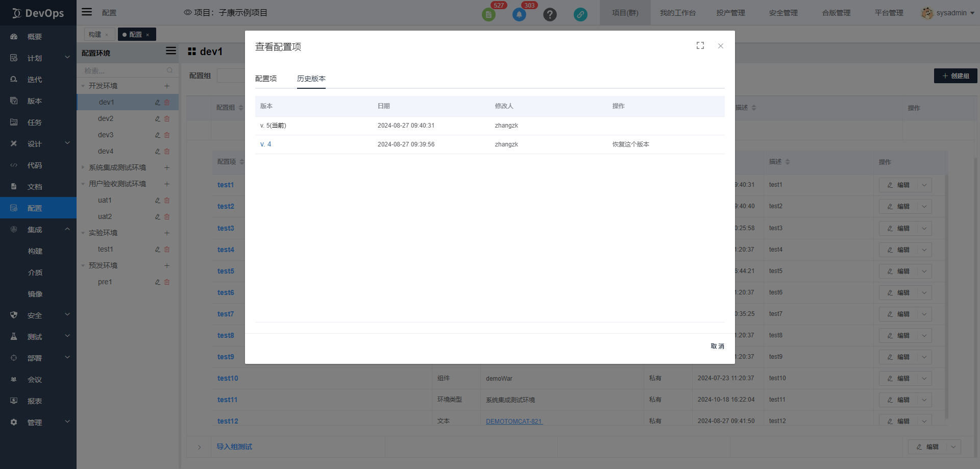Expand the 系统集成测试环境 tree node
Viewport: 980px width, 469px height.
pyautogui.click(x=83, y=167)
